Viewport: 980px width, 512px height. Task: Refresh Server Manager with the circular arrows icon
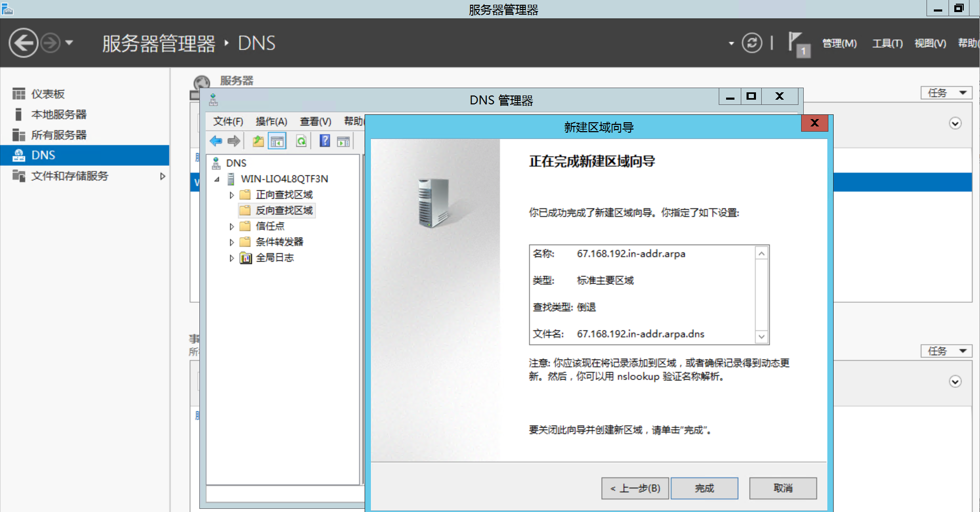752,43
